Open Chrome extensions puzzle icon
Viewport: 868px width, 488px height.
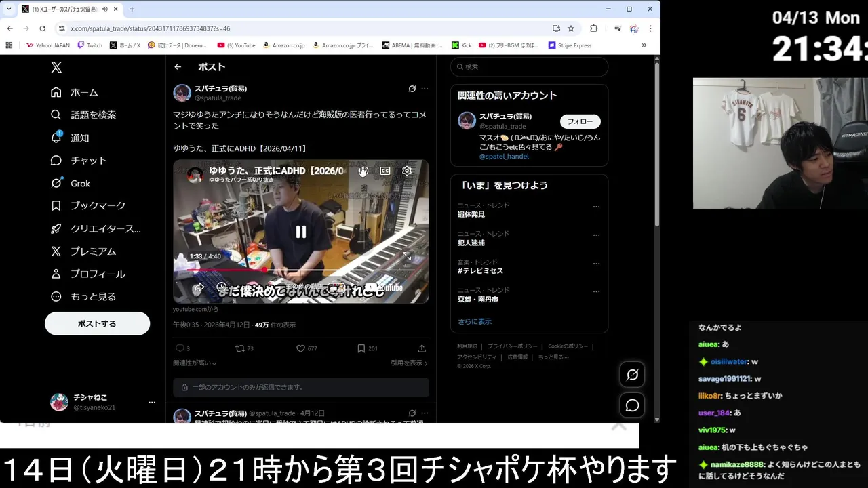point(594,28)
